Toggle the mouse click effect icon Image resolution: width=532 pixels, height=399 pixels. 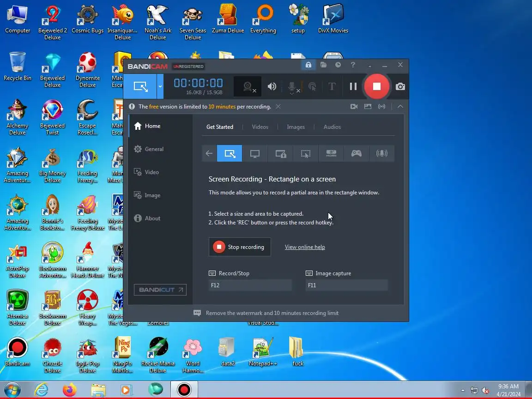[x=312, y=86]
